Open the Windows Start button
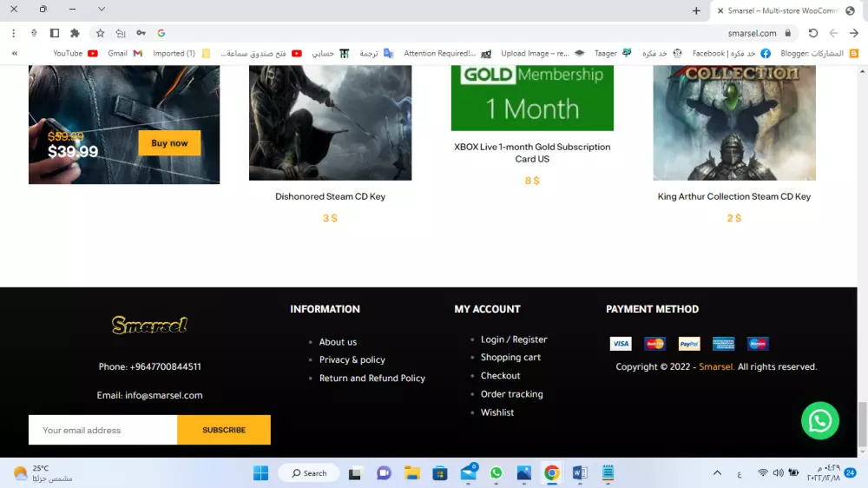Viewport: 868px width, 488px height. click(260, 473)
